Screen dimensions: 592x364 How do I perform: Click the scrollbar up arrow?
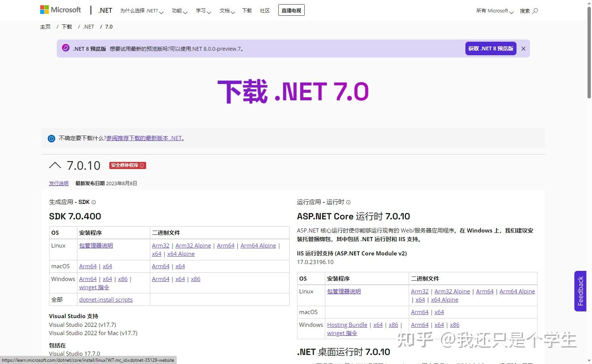pos(589,3)
